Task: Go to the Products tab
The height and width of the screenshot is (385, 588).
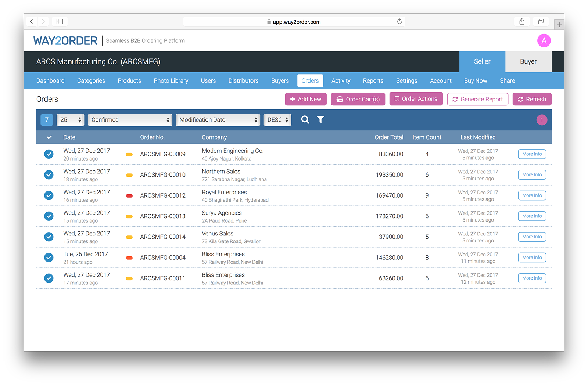Action: coord(129,81)
